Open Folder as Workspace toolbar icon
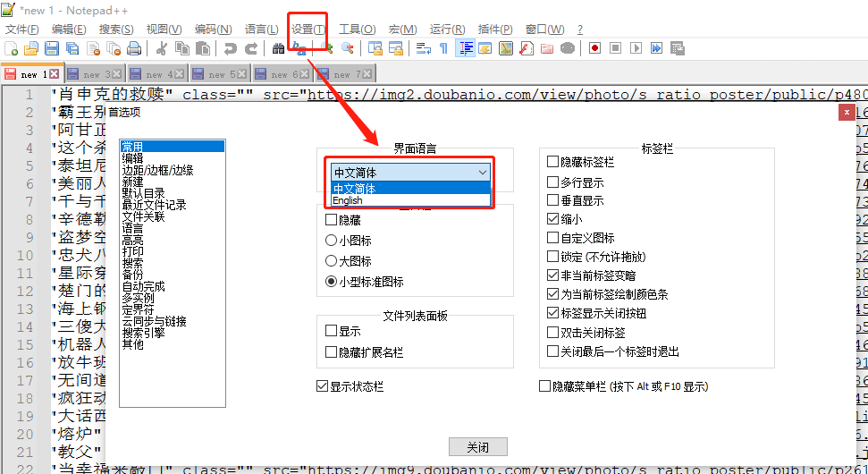The width and height of the screenshot is (868, 474). 547,48
